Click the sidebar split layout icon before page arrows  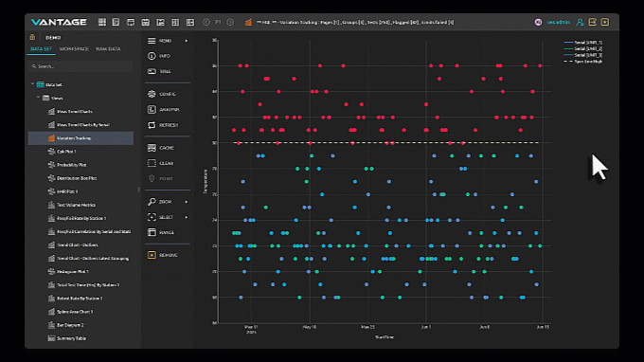[x=190, y=22]
